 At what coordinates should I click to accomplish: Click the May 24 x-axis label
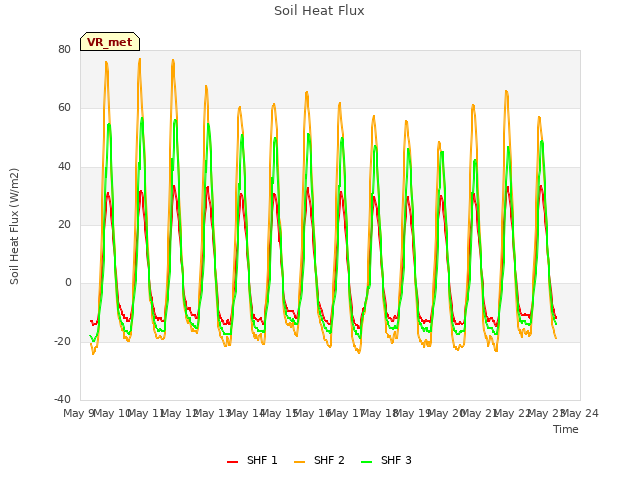point(580,413)
